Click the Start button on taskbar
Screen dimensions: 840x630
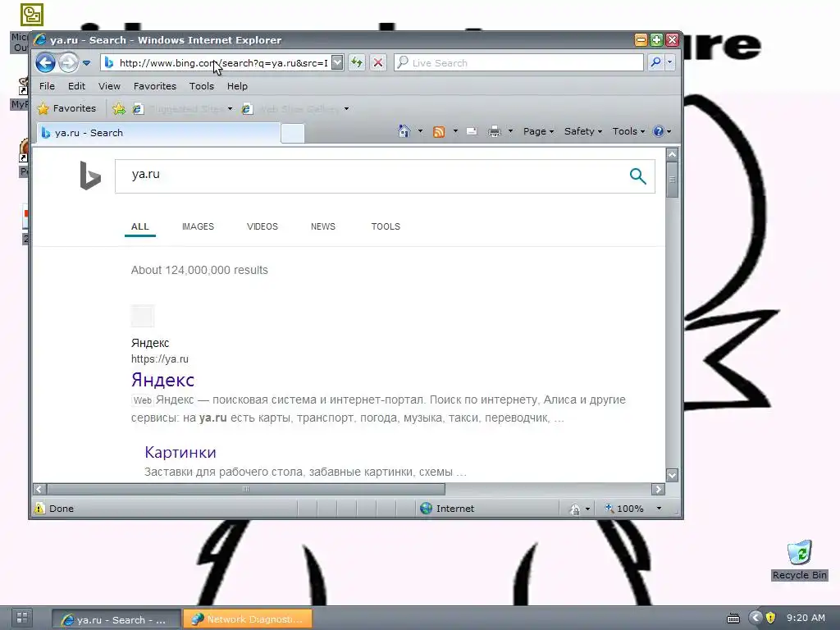click(x=22, y=618)
